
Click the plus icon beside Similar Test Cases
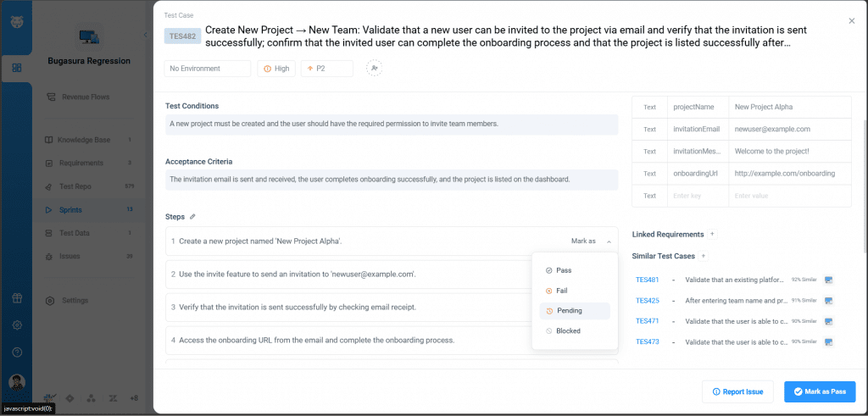[703, 256]
